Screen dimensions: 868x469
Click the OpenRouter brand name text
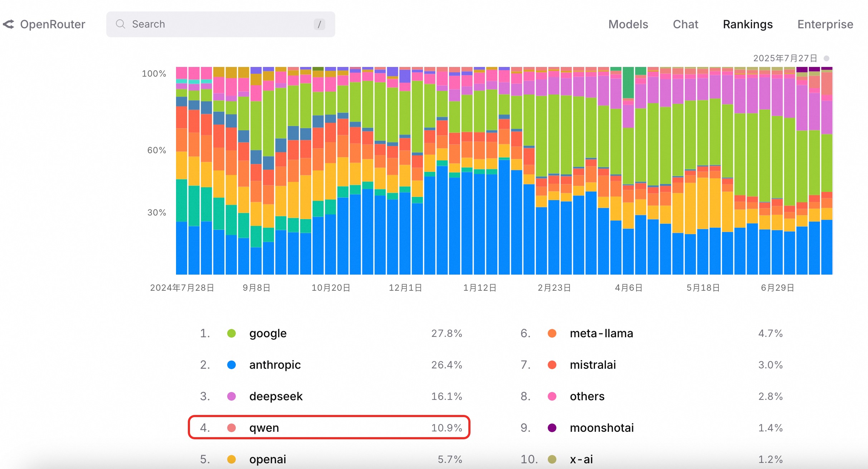(53, 24)
